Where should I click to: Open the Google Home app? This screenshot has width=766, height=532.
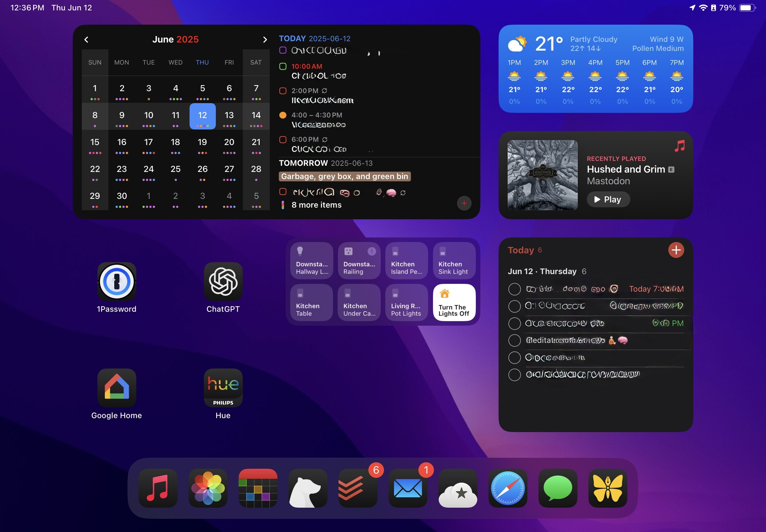pyautogui.click(x=117, y=388)
